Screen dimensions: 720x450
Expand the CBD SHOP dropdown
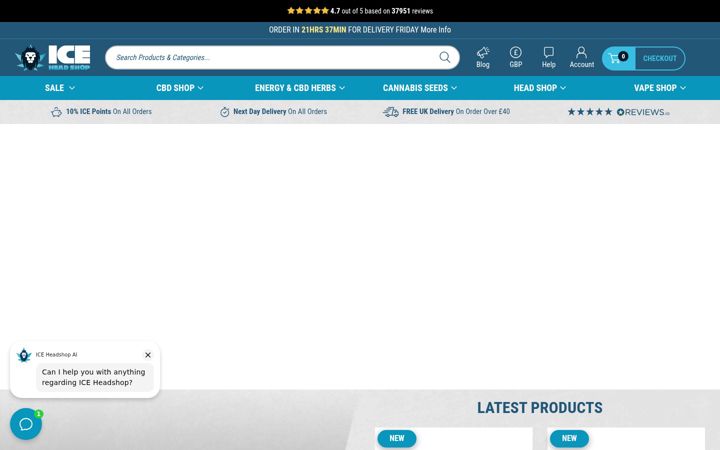[x=180, y=88]
